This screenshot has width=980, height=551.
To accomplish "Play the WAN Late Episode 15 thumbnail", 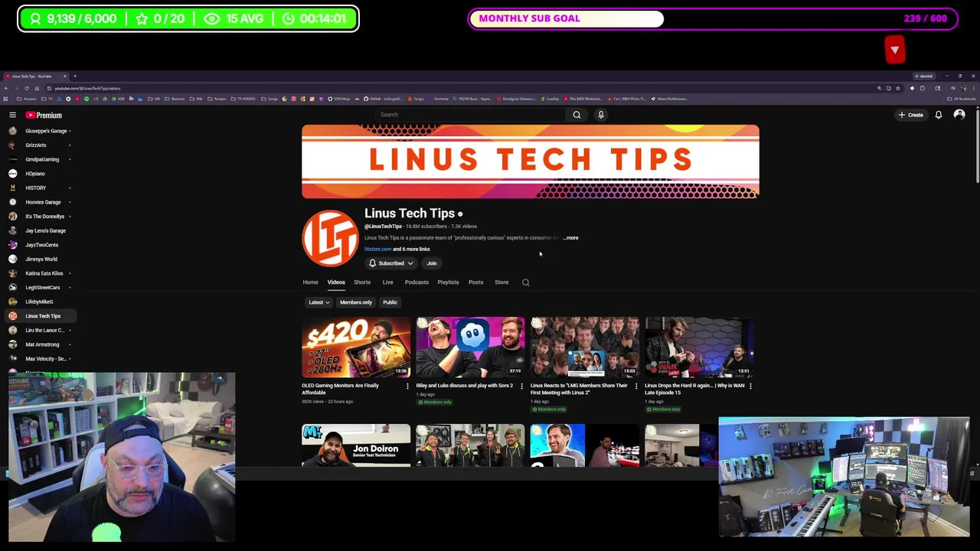I will click(x=699, y=347).
